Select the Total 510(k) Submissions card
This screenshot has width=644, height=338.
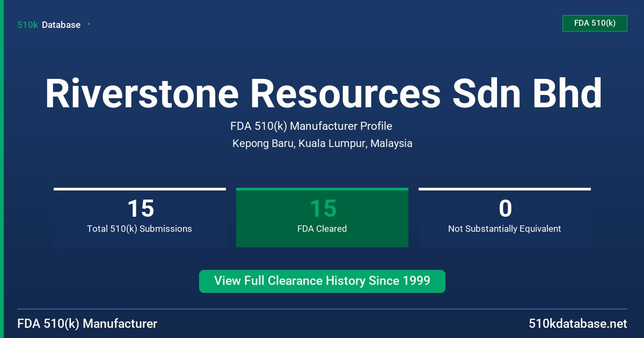140,217
